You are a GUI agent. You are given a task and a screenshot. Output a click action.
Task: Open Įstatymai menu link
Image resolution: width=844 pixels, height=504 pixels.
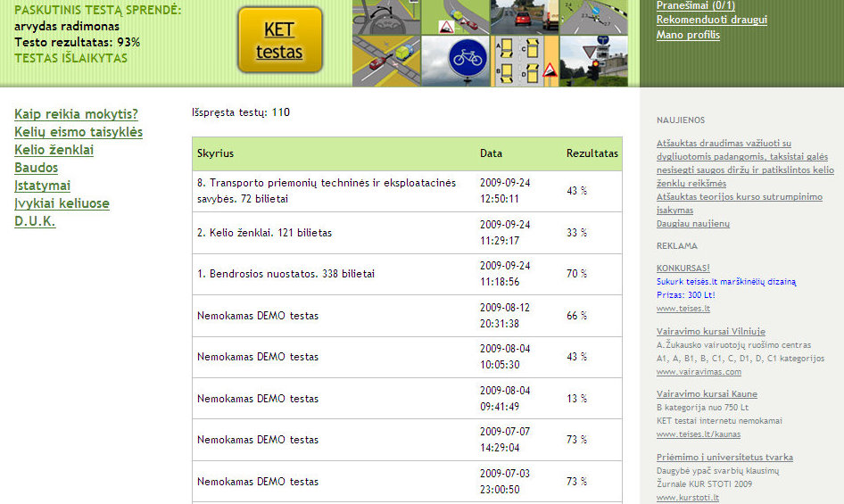pyautogui.click(x=43, y=185)
